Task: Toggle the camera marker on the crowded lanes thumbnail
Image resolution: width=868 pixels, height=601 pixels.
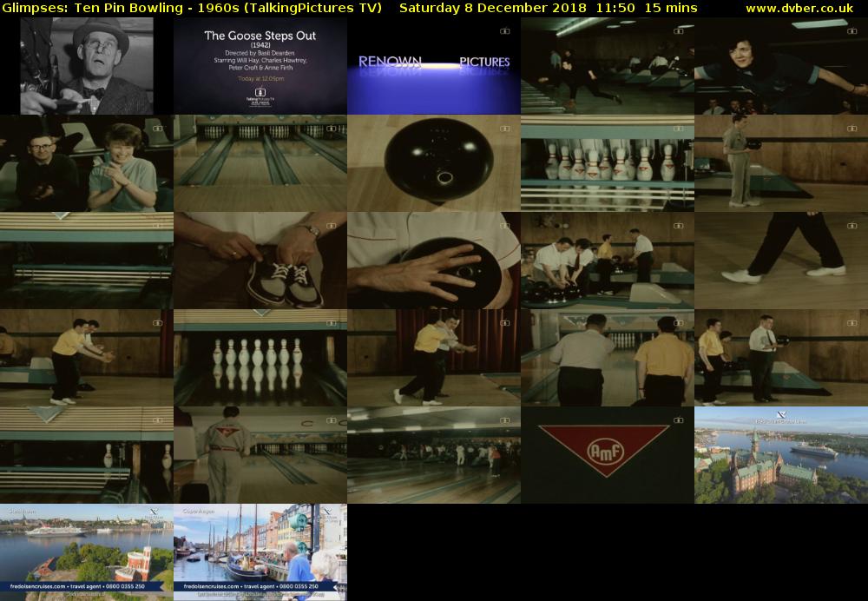Action: [x=504, y=419]
